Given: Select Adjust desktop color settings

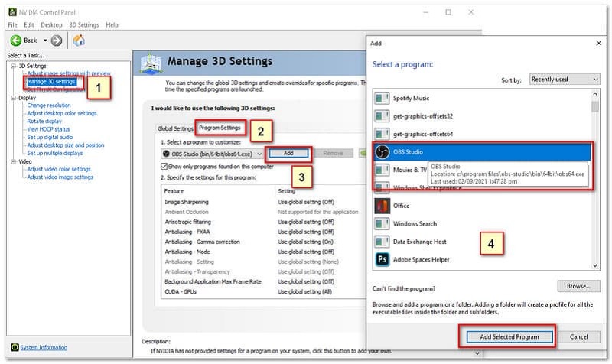Looking at the screenshot, I should pos(62,113).
